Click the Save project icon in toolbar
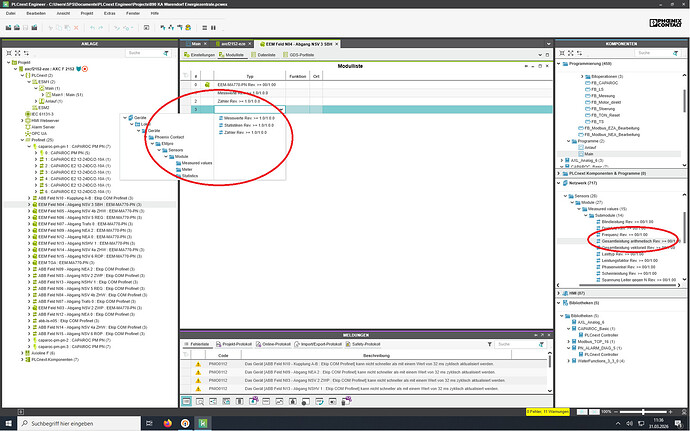 (x=23, y=29)
